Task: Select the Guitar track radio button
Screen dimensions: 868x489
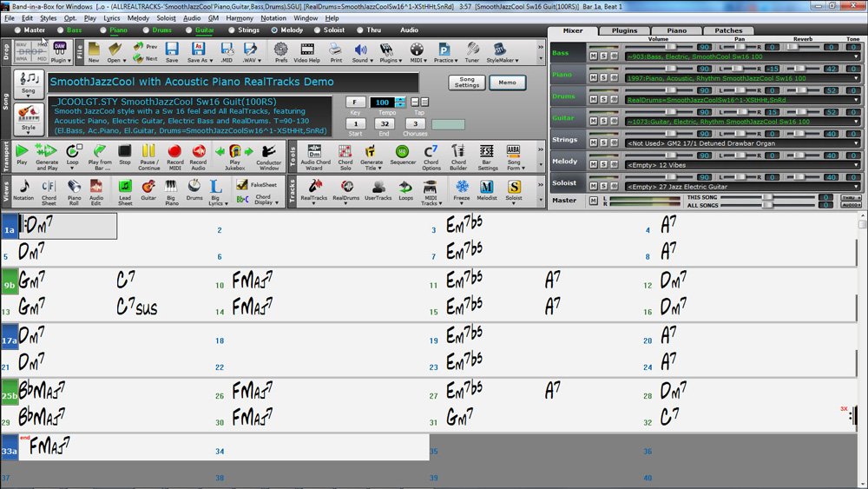Action: pos(188,30)
